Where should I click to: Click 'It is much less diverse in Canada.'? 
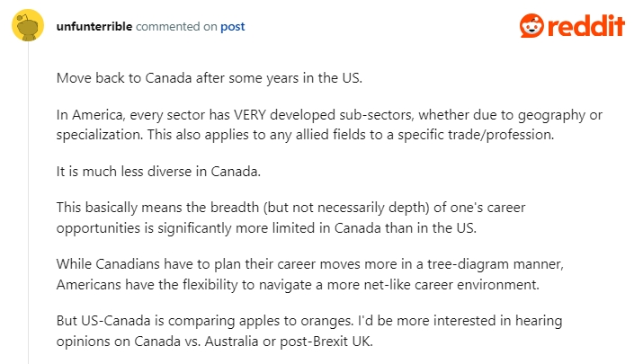(158, 172)
